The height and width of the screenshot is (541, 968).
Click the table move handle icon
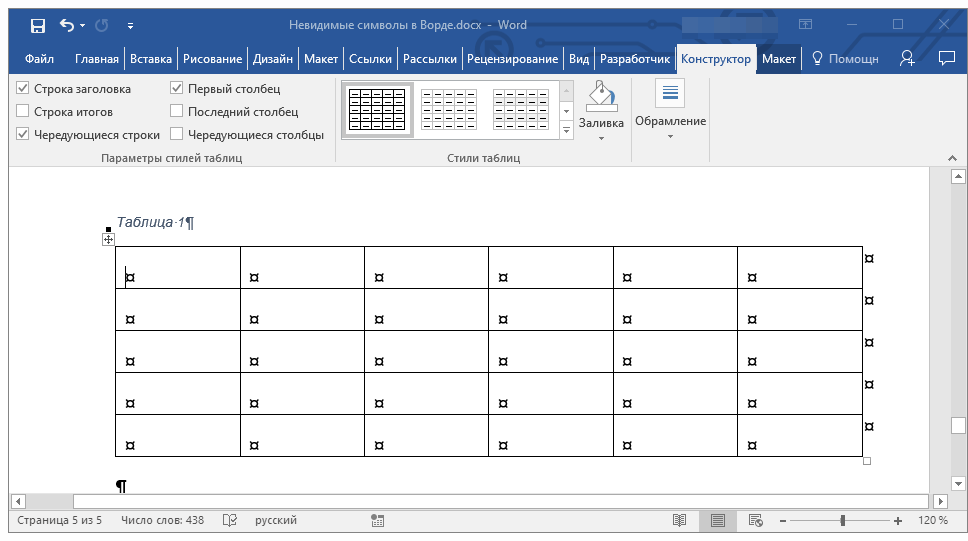(x=109, y=239)
